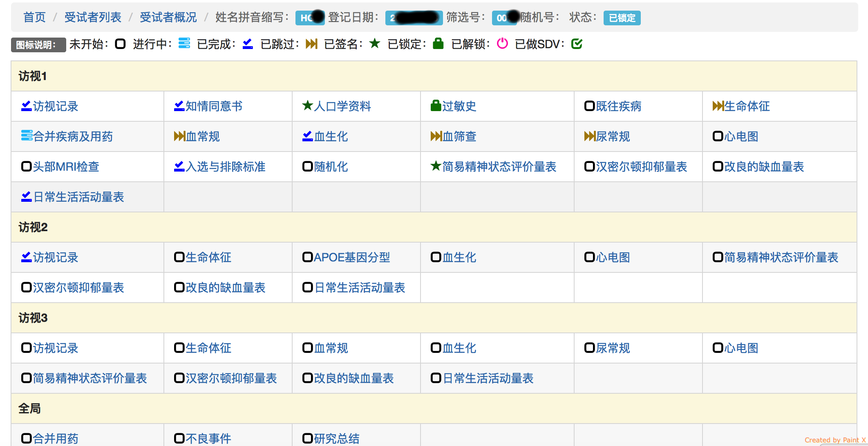Click the pink unlocked power icon in legend

pyautogui.click(x=502, y=43)
